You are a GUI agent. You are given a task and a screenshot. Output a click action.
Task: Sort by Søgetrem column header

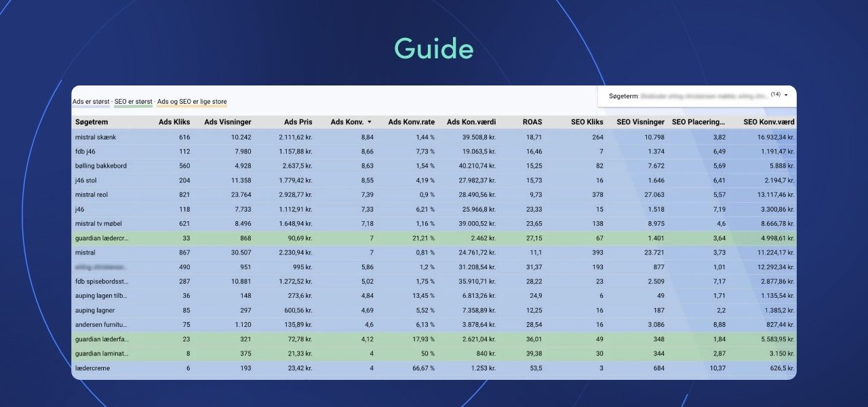(93, 122)
